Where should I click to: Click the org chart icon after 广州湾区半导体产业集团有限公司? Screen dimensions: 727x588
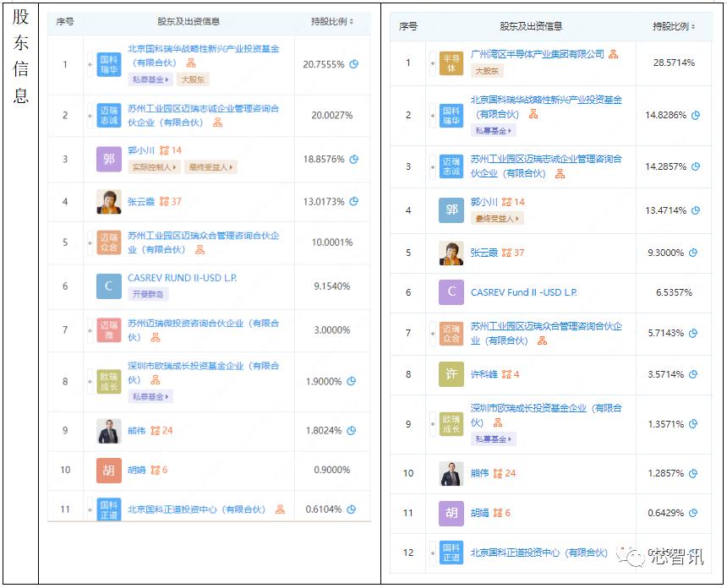(613, 56)
